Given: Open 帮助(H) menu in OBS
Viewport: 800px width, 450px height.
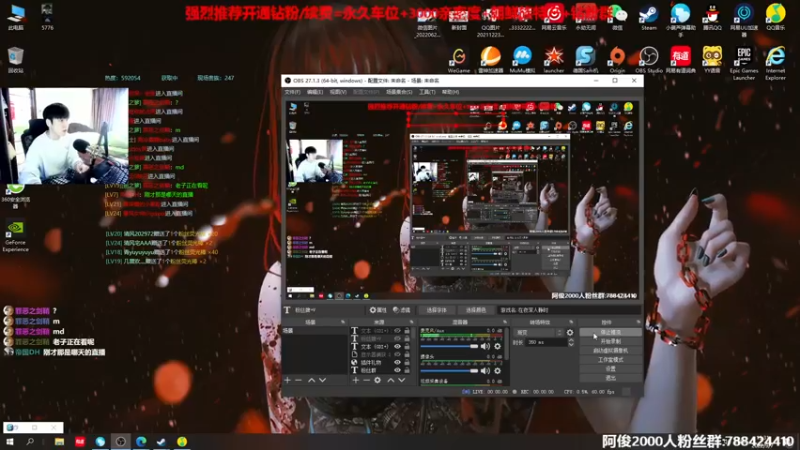Looking at the screenshot, I should [x=451, y=92].
